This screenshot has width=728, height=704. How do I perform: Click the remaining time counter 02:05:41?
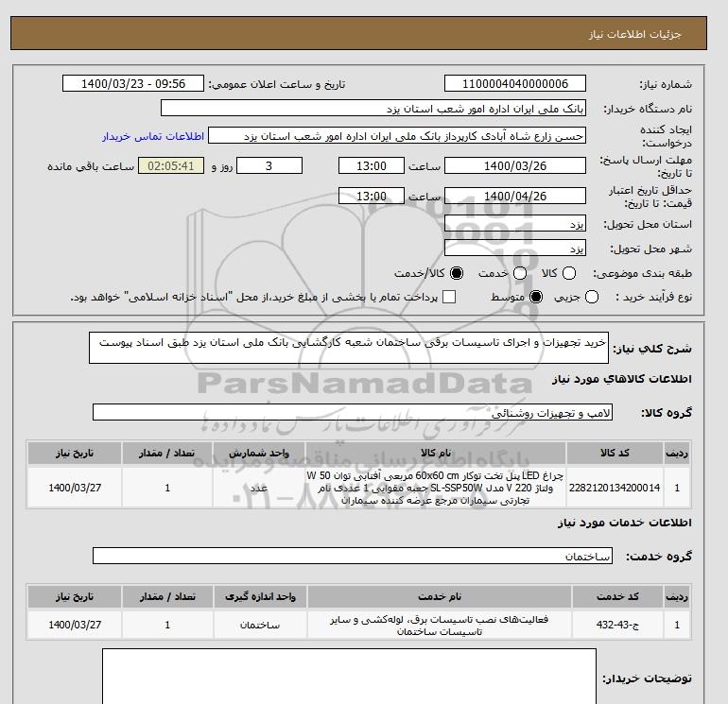171,165
